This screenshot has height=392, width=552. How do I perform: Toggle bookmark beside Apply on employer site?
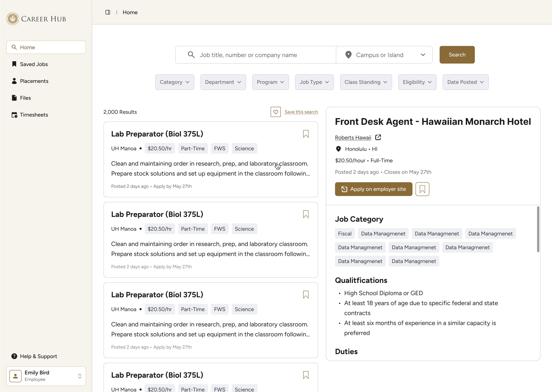click(422, 189)
